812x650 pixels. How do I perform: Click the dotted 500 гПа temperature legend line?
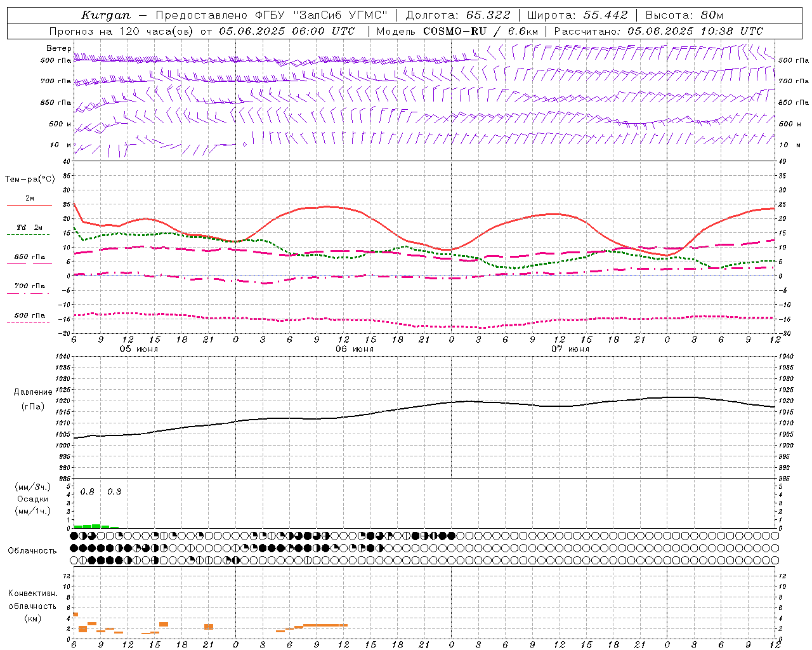click(x=28, y=323)
